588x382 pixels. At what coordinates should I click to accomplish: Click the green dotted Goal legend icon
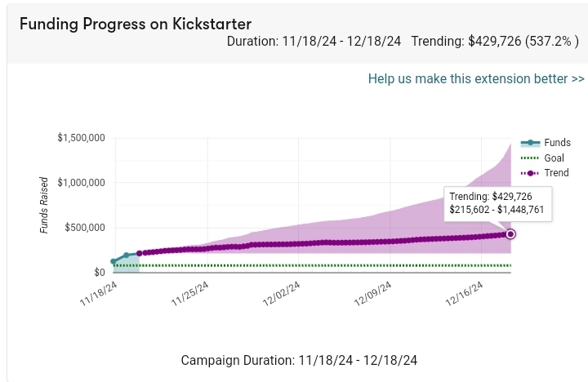531,158
